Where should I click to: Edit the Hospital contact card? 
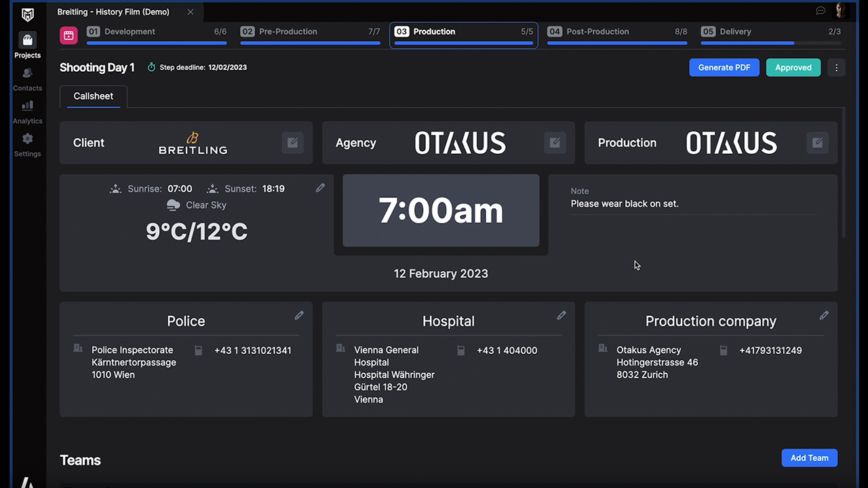[x=561, y=315]
